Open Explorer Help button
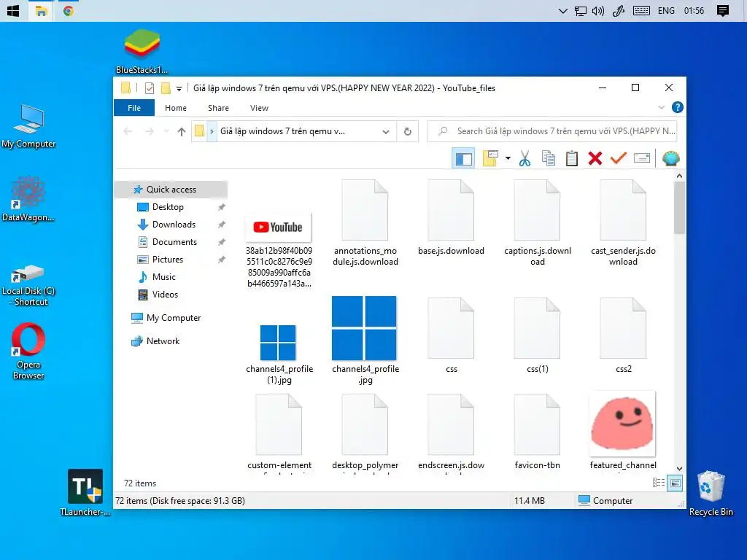 [x=677, y=108]
